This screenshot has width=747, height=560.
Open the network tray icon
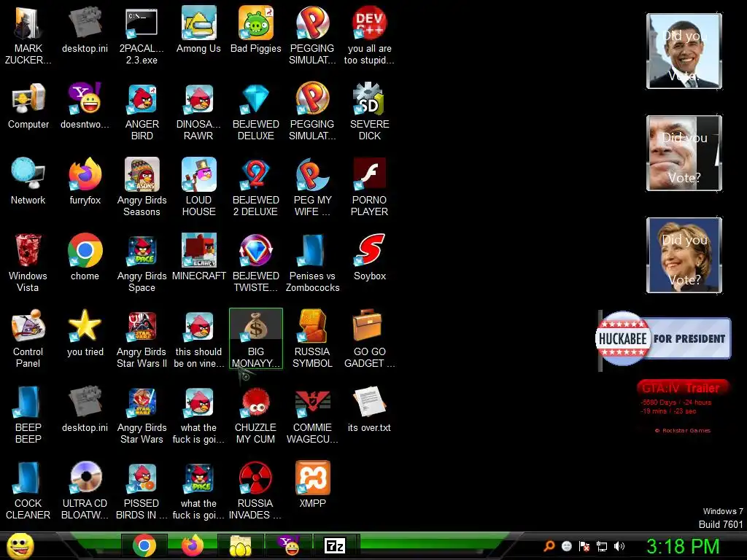point(602,546)
